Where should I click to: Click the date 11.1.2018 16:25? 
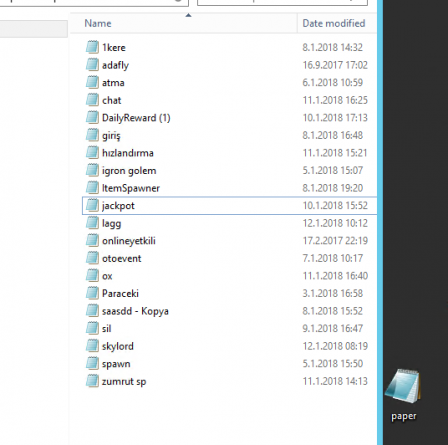tap(335, 100)
